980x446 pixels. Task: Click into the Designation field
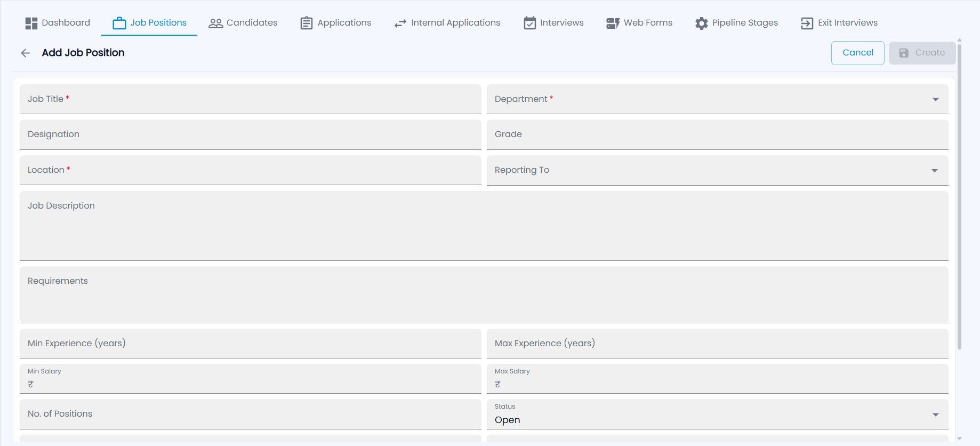251,134
